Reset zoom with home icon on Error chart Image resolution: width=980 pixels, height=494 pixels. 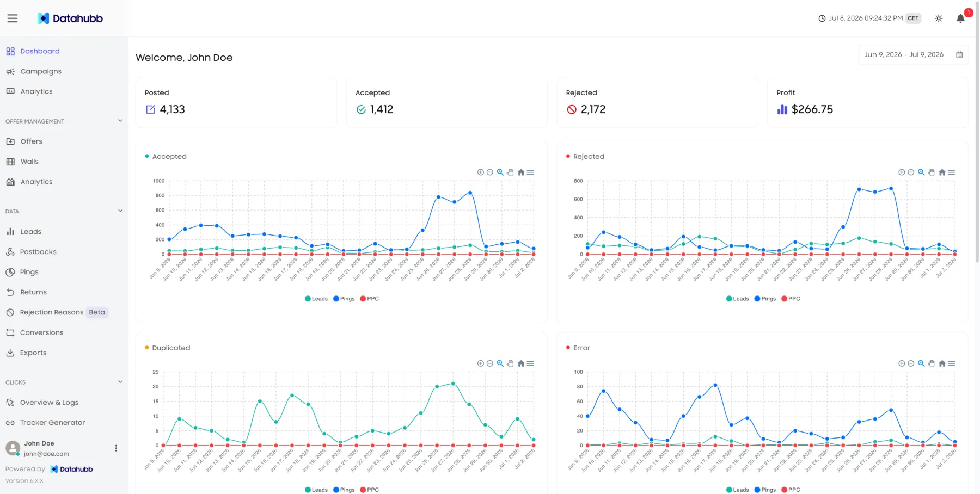tap(942, 363)
